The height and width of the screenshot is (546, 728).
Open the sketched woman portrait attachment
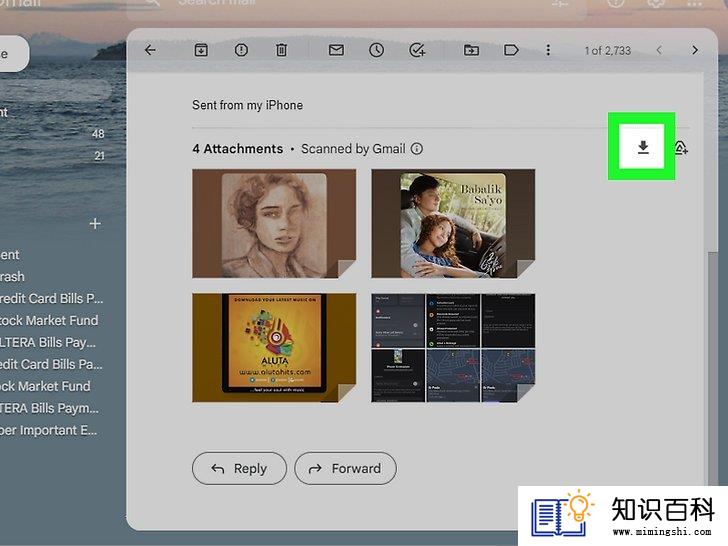pyautogui.click(x=274, y=223)
